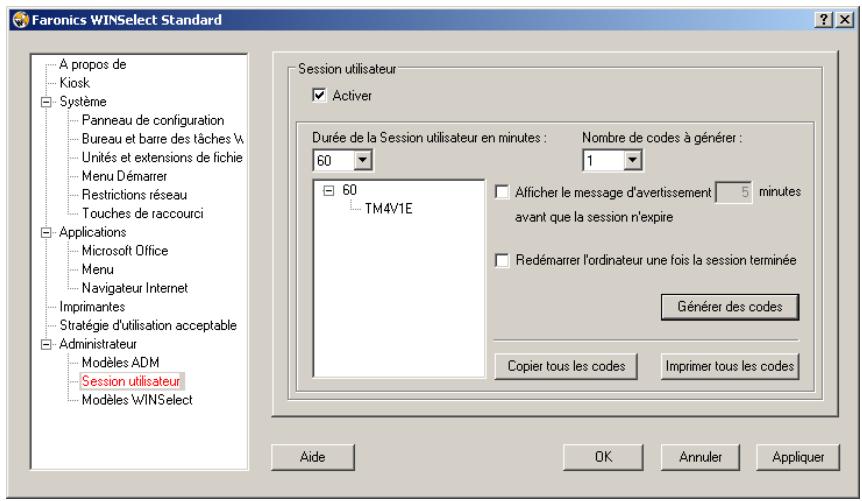
Task: Select the 60 group label in codes list
Action: coord(350,190)
